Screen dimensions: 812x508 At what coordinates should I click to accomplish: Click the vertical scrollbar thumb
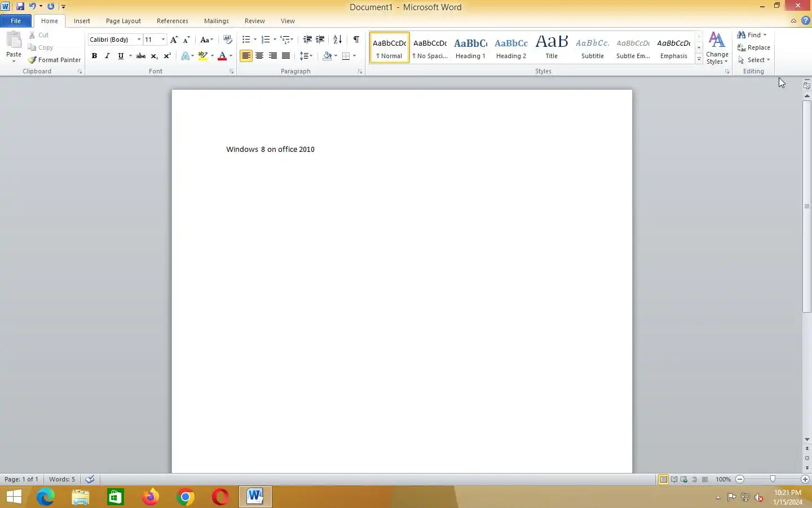point(807,207)
